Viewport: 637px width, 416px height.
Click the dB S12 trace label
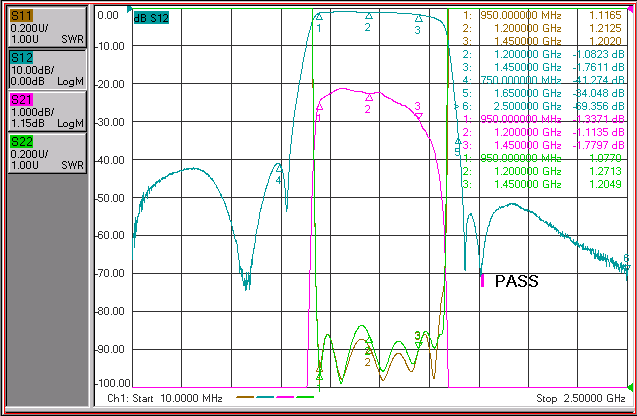pos(151,18)
